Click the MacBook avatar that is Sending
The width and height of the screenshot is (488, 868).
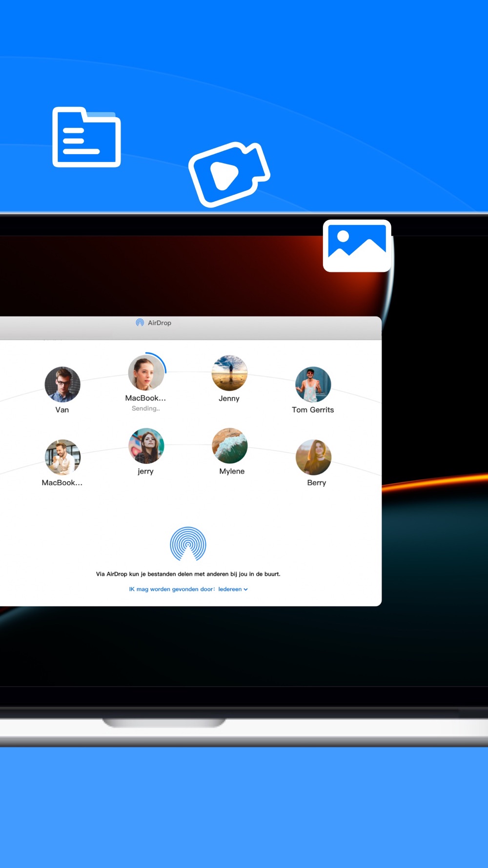(146, 372)
